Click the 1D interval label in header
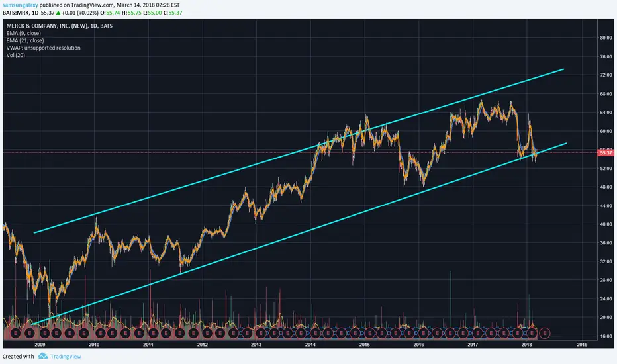The image size is (617, 364). (x=35, y=13)
